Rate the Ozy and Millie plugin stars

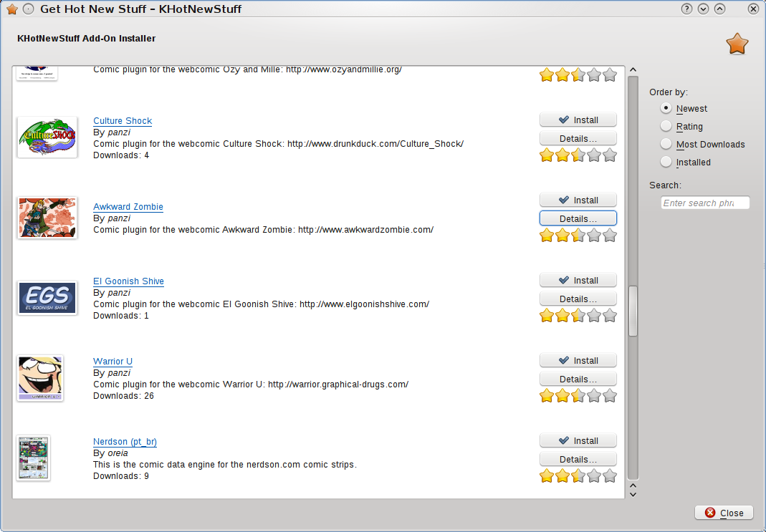coord(578,75)
